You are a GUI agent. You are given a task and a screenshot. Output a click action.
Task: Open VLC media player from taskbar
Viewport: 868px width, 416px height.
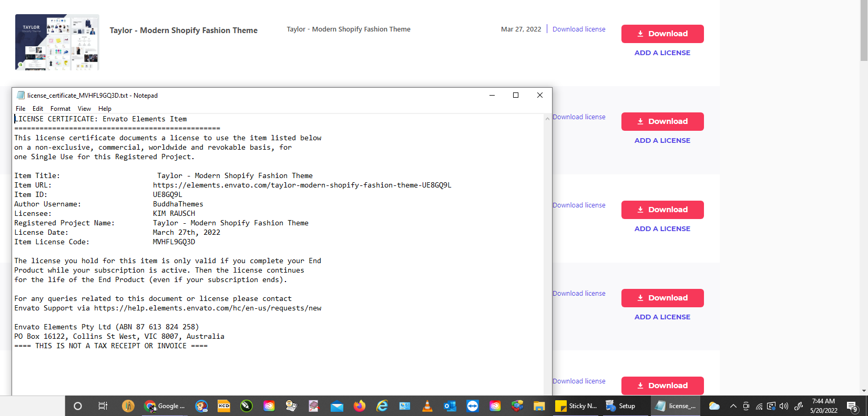(x=427, y=406)
